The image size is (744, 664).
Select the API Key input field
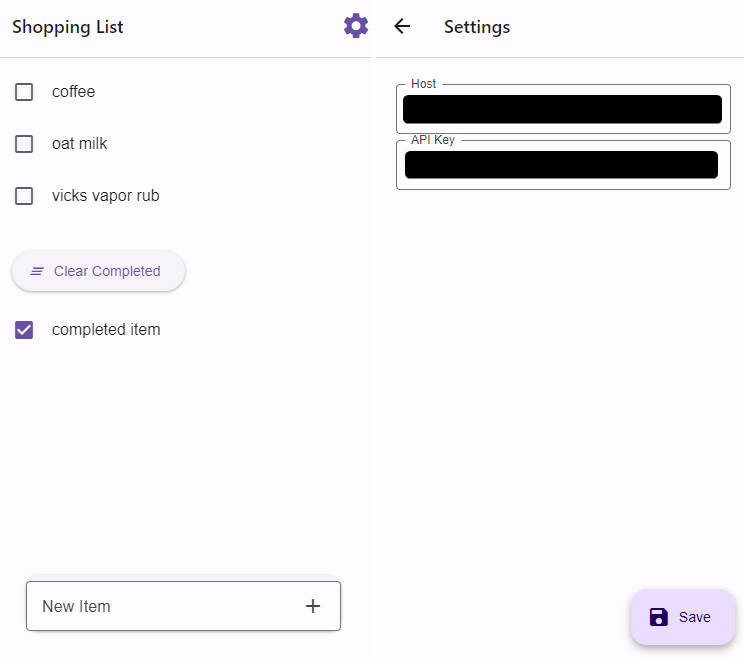tap(562, 165)
